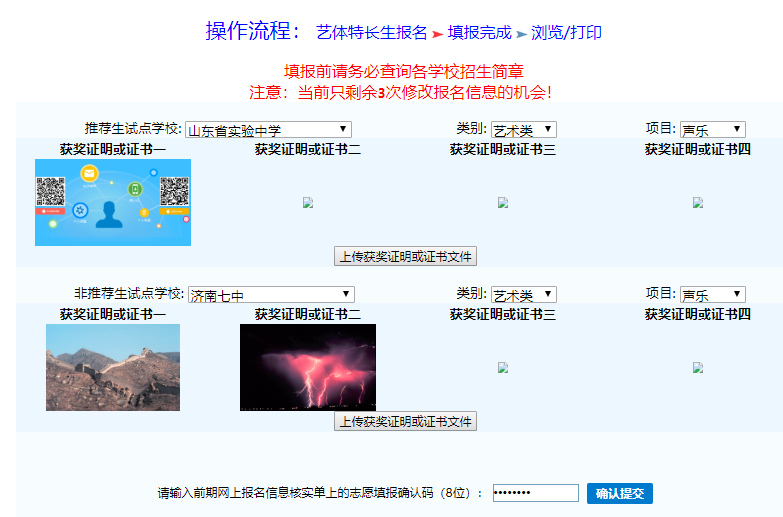Click broken image under 证书四 for 山东省实验中学
Screen dimensions: 783x517
pyautogui.click(x=698, y=202)
